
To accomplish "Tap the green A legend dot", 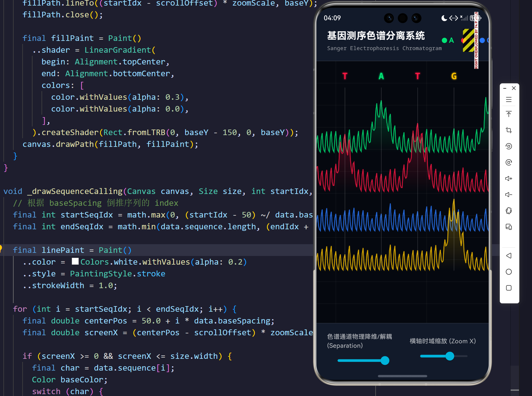I will coord(444,40).
